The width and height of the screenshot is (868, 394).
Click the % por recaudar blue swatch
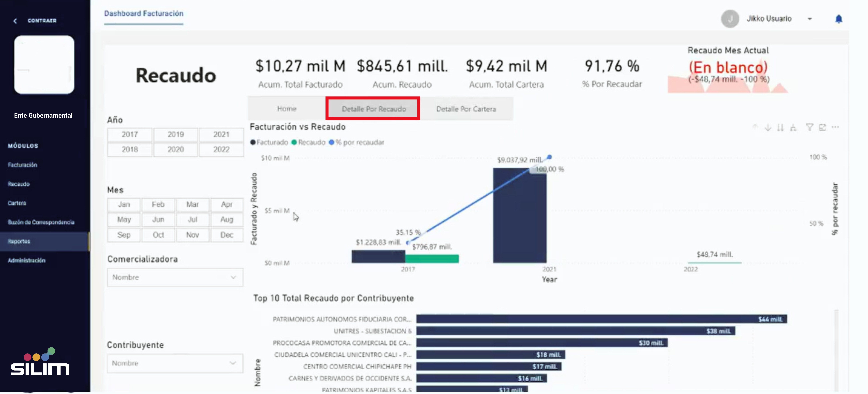point(331,143)
